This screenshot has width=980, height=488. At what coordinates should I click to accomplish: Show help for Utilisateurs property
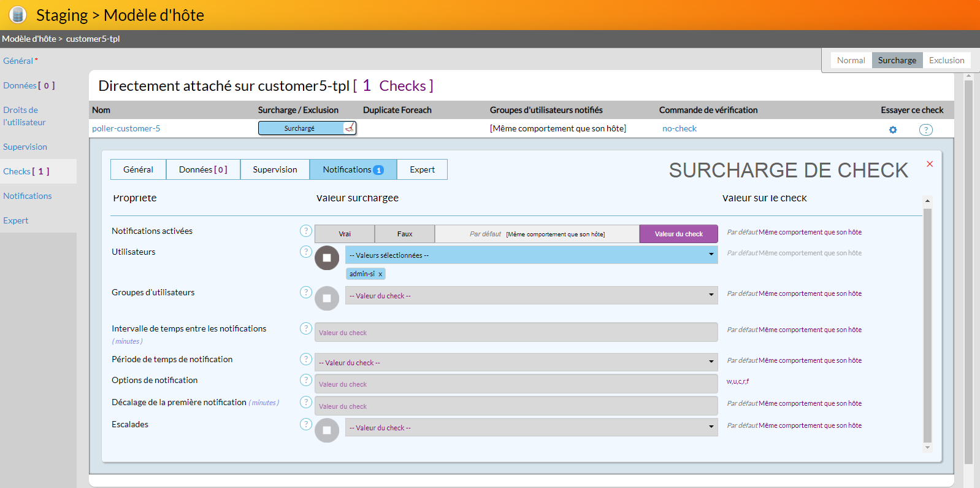point(305,252)
